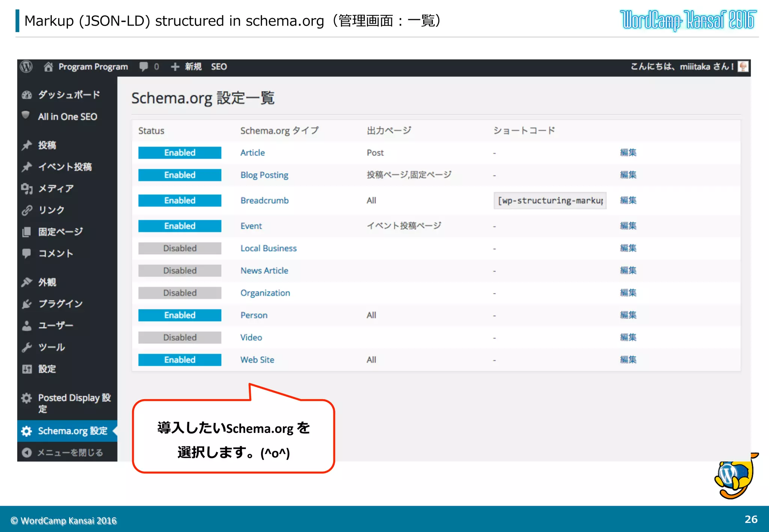
Task: Click 編集 in the Blog Posting row
Action: click(628, 175)
